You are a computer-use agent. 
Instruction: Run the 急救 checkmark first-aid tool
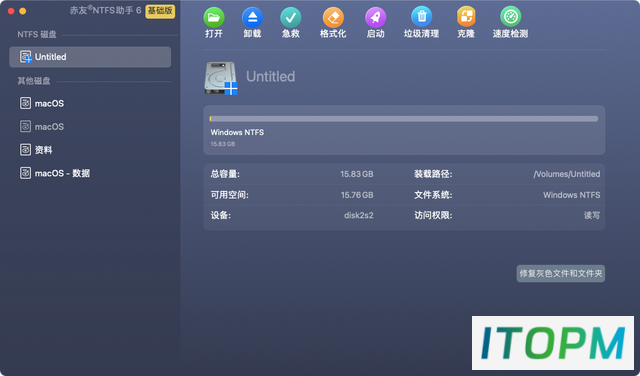tap(291, 18)
